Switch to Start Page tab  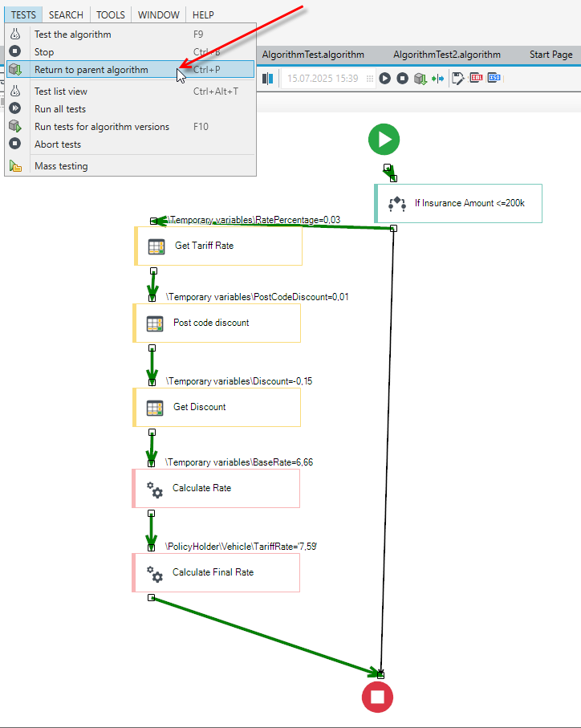click(x=551, y=55)
